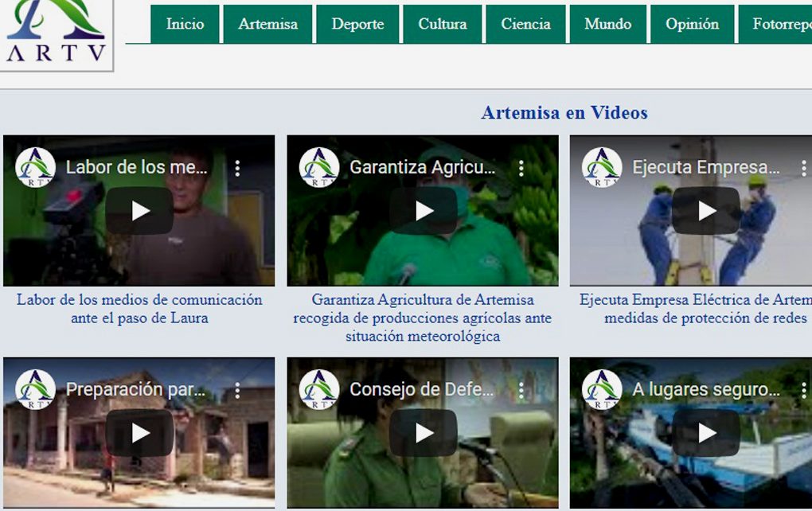Open embedded video title 'A lugares seguro...'
This screenshot has width=812, height=511.
706,389
